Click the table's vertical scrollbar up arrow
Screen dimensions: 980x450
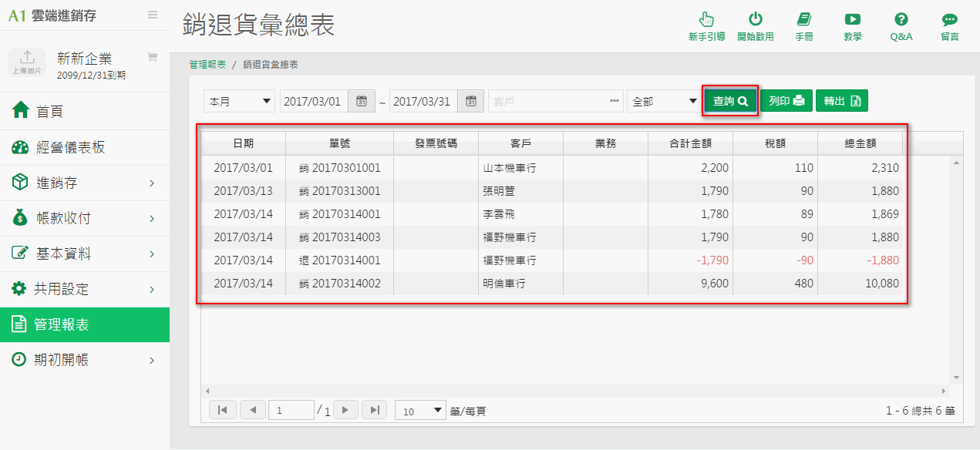click(956, 163)
